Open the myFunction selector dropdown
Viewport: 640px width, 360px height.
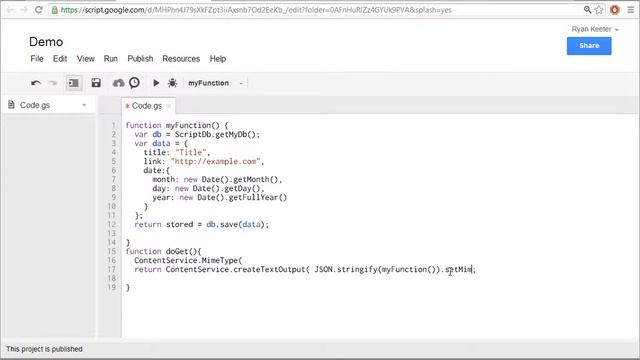point(216,83)
